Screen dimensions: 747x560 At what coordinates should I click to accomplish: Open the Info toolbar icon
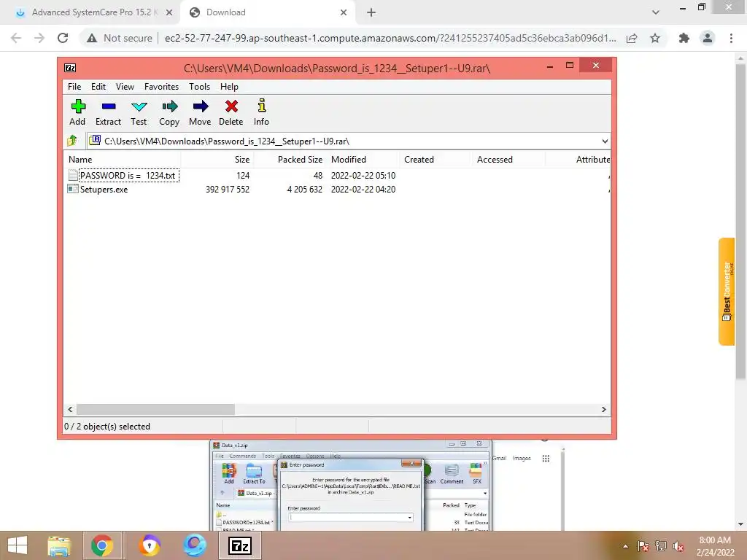261,112
